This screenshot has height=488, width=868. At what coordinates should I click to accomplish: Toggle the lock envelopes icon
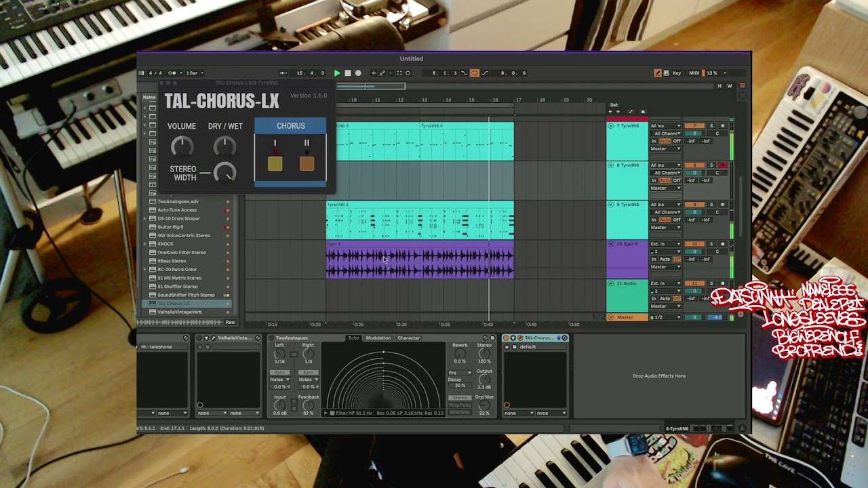point(643,112)
